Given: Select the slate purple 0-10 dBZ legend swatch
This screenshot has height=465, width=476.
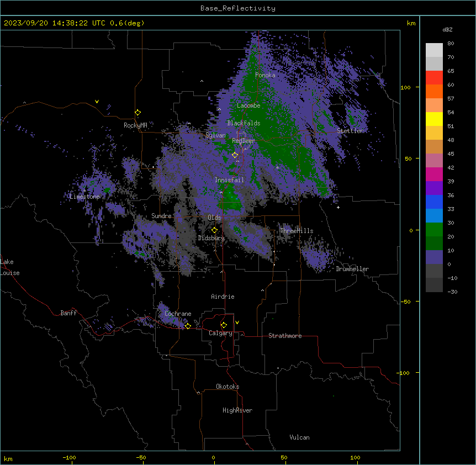Looking at the screenshot, I should pyautogui.click(x=434, y=257).
